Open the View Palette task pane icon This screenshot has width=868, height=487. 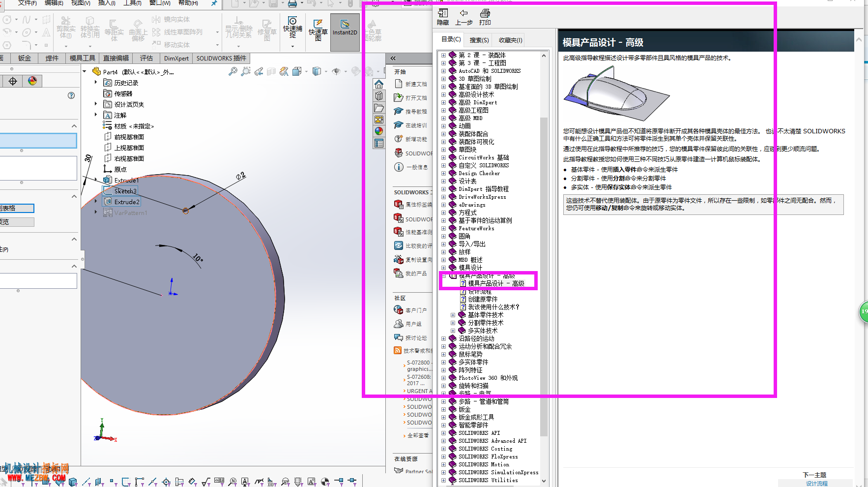coord(378,120)
